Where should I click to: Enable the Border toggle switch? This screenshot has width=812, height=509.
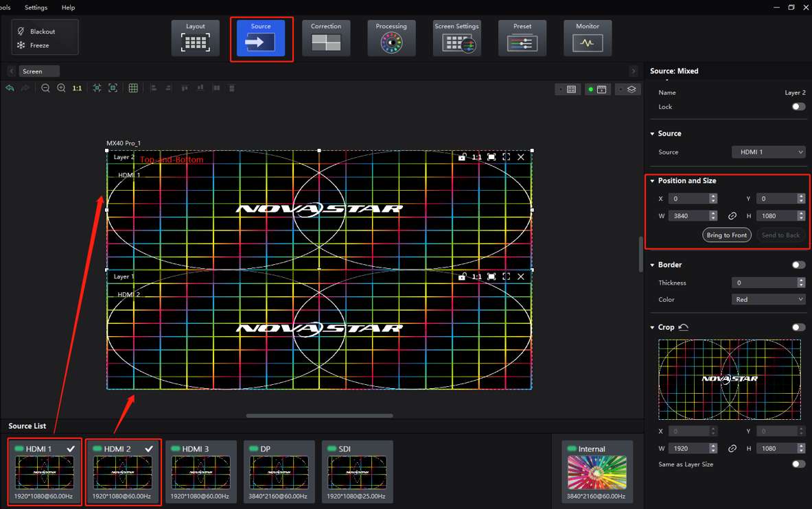(798, 265)
